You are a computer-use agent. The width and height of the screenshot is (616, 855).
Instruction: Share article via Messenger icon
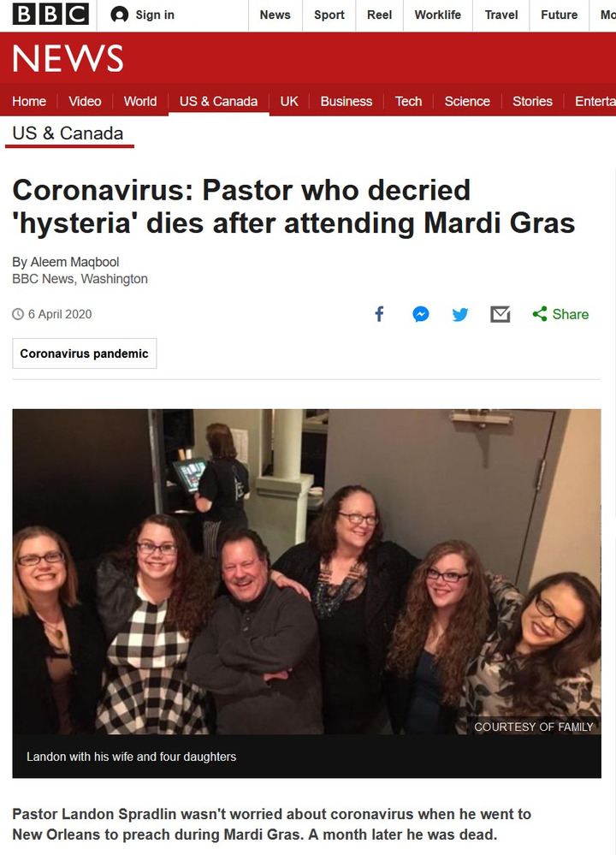pos(420,314)
